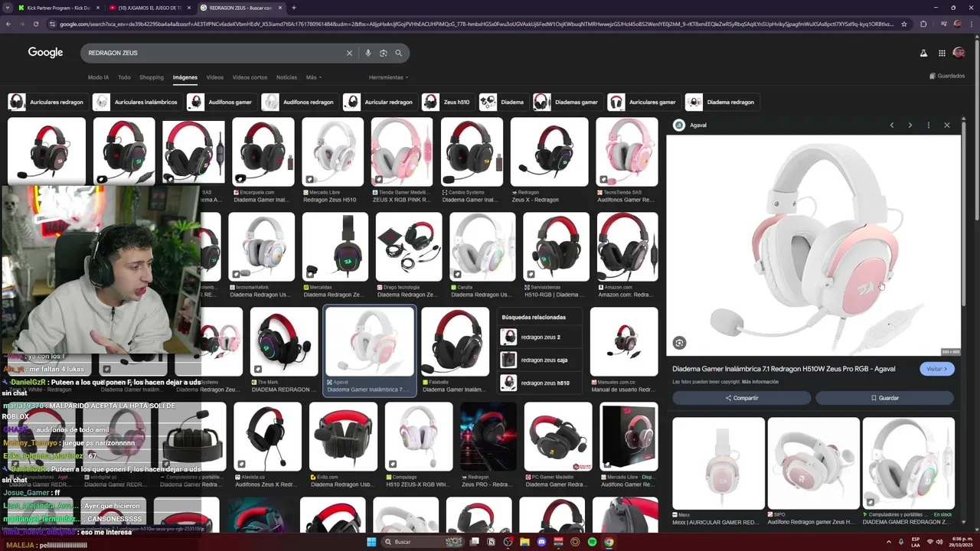Click the browser address bar URL
The image size is (980, 551).
click(x=475, y=24)
